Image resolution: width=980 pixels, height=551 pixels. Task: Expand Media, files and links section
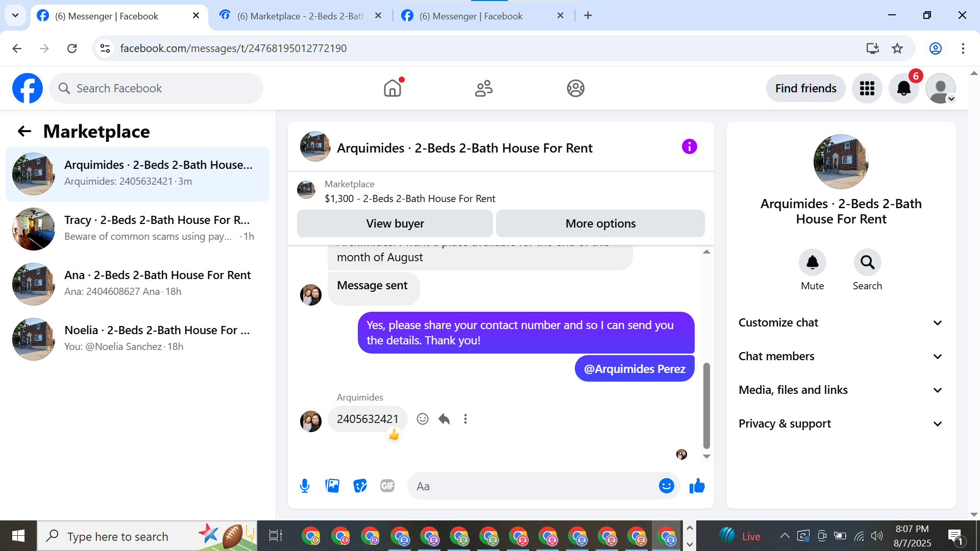(x=841, y=390)
